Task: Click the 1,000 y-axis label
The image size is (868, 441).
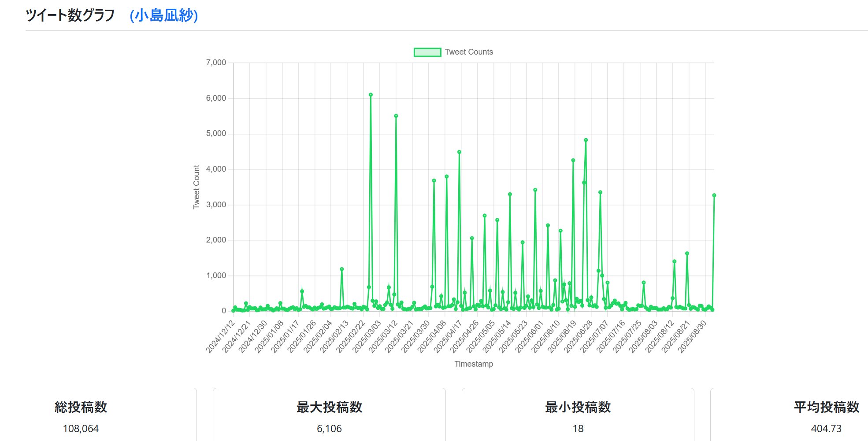Action: pos(216,276)
